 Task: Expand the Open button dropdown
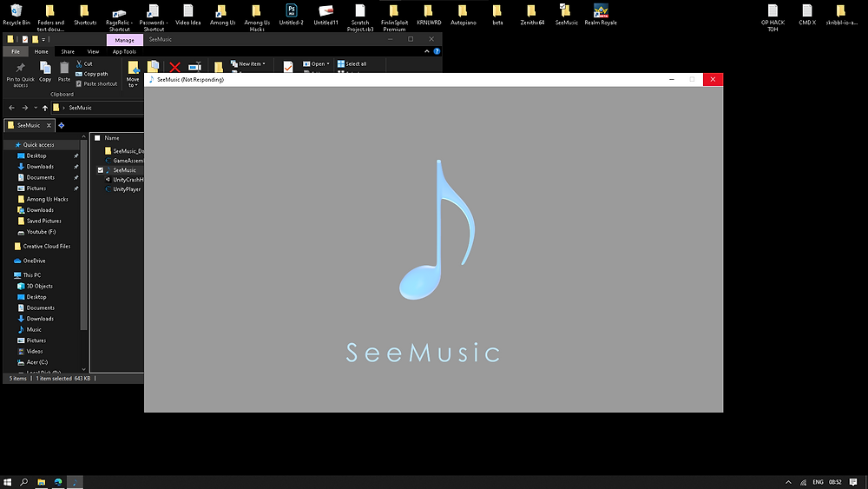(x=328, y=63)
